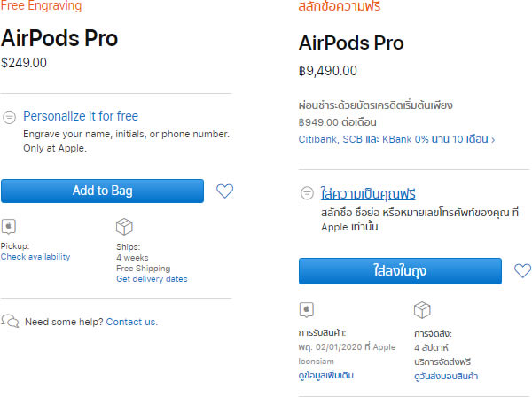Expand the Citibank, SCB, KBank 0% financing link
This screenshot has width=532, height=397.
click(396, 139)
